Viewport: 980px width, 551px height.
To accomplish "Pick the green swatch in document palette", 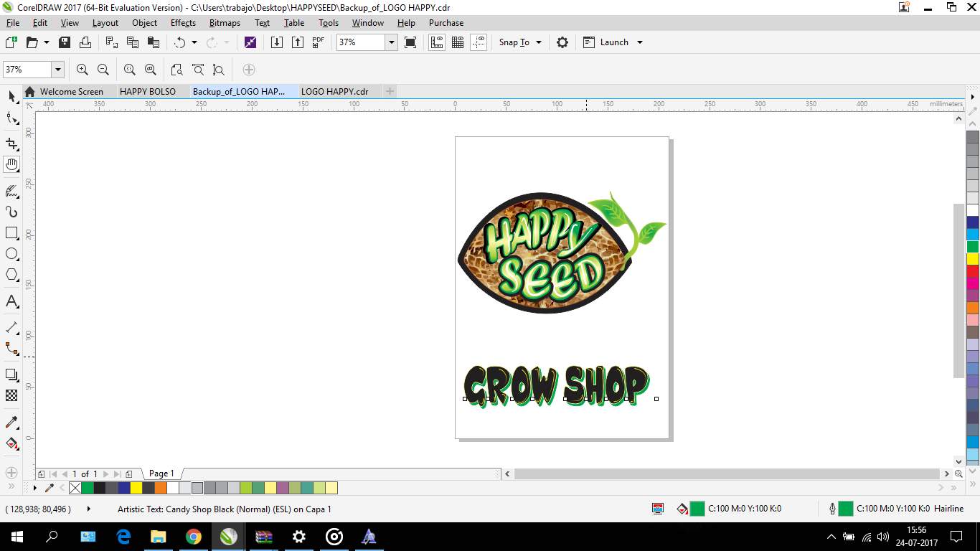I will point(87,488).
